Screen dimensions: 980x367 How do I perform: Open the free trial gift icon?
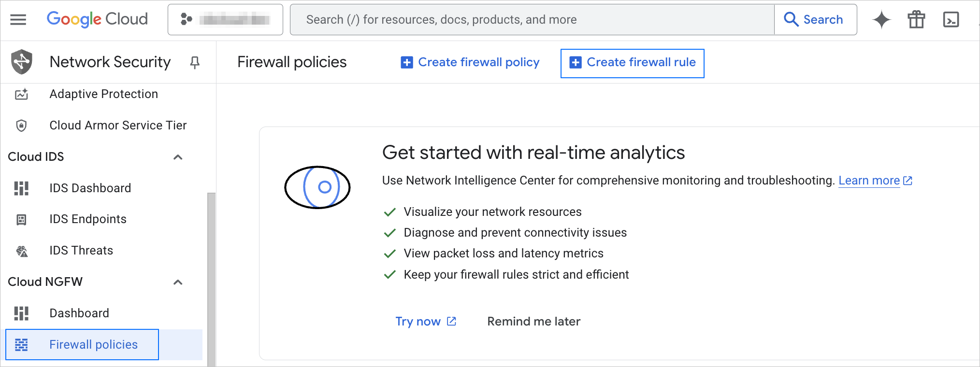(916, 20)
